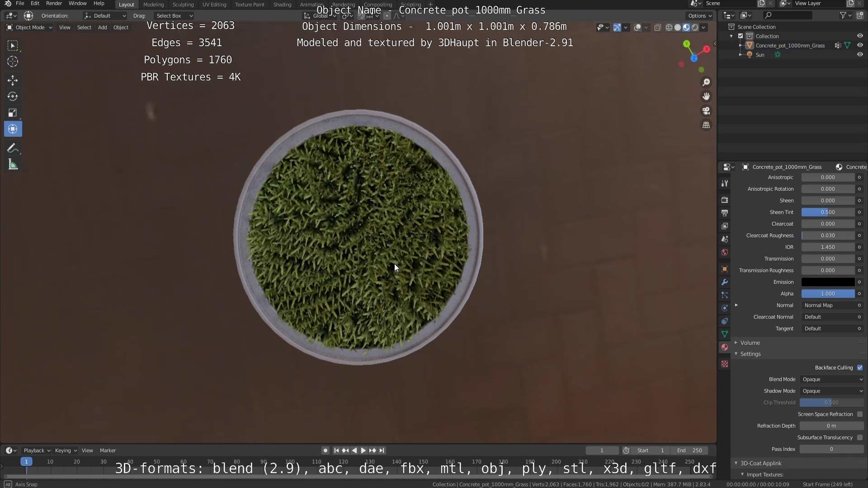Click the End frame field
This screenshot has width=868, height=488.
tap(689, 451)
